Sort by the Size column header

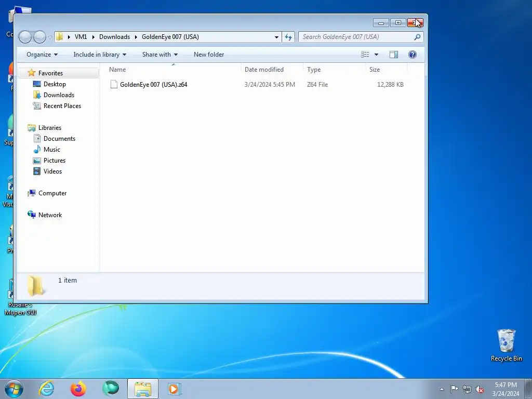click(387, 70)
